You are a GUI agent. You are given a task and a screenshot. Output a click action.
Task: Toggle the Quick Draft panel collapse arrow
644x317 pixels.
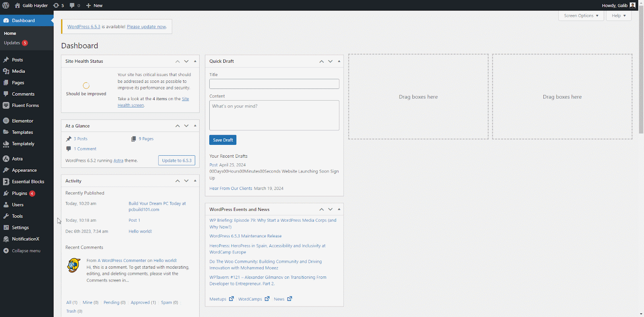[339, 61]
